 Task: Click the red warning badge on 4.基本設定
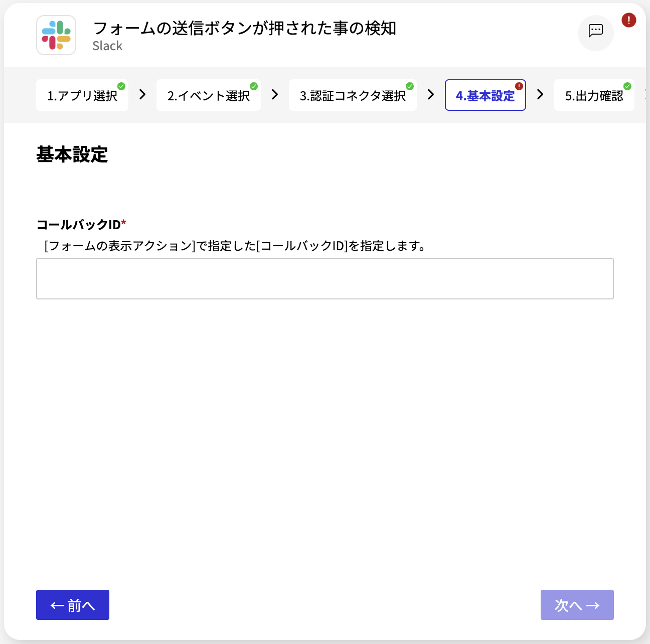click(x=519, y=86)
